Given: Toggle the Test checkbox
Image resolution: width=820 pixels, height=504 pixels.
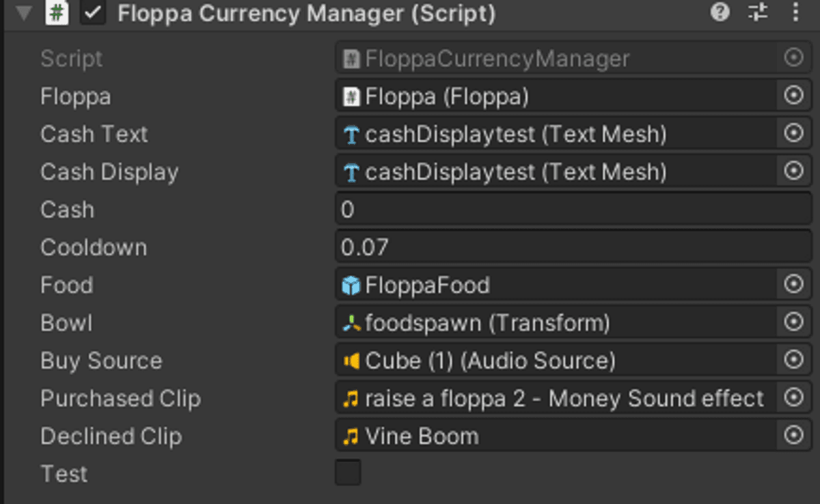Looking at the screenshot, I should coord(348,473).
